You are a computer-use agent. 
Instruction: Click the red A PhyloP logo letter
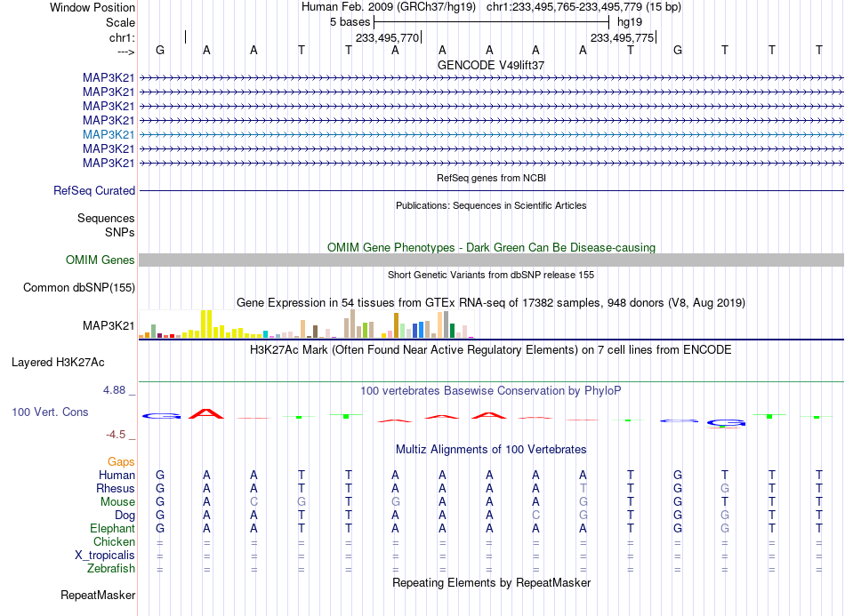click(x=206, y=414)
